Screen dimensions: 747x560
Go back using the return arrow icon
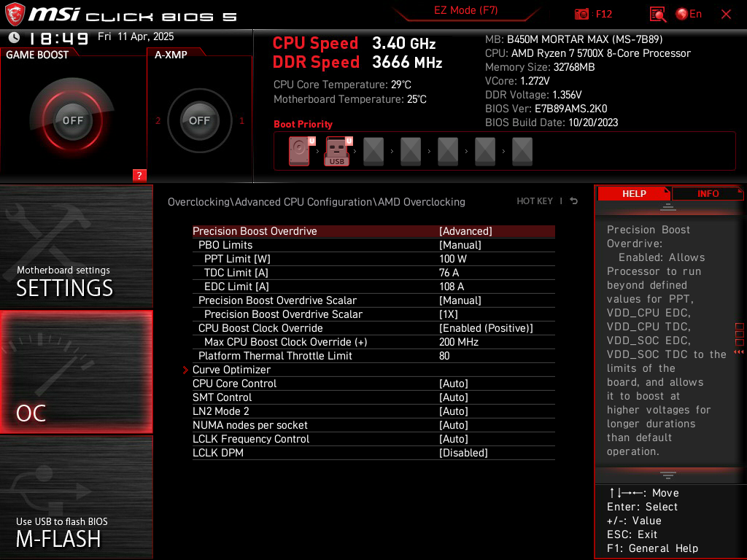574,201
